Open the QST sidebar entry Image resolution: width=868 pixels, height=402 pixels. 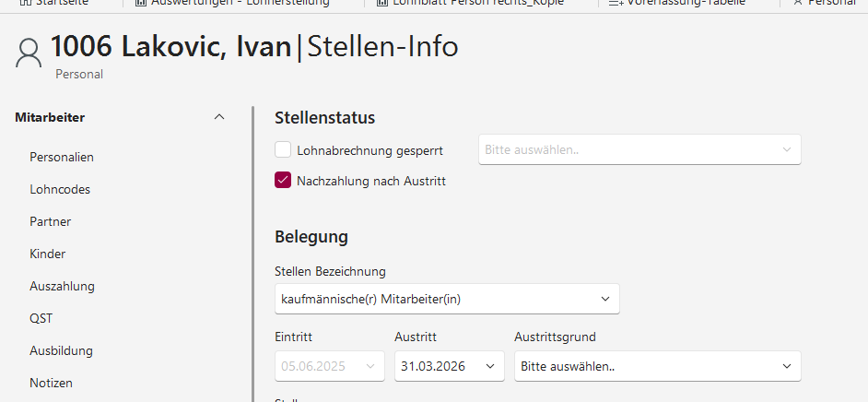pyautogui.click(x=41, y=318)
